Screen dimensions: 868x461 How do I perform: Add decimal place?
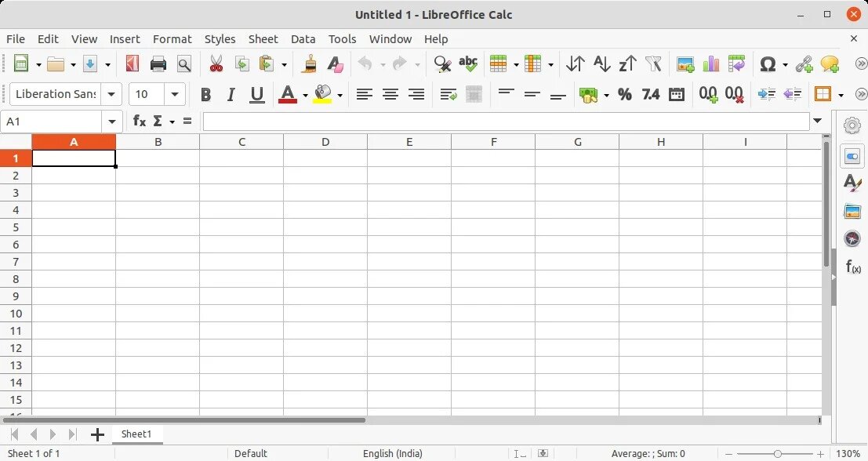[708, 94]
